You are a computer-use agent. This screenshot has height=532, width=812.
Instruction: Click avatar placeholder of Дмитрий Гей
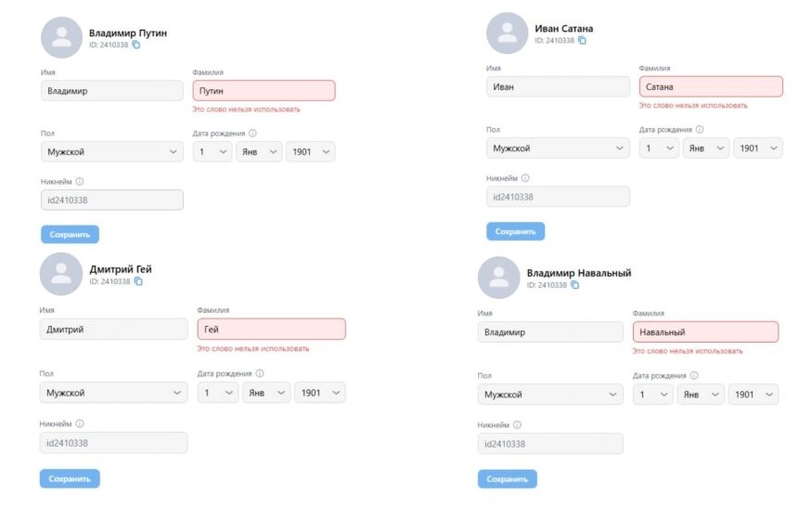tap(61, 274)
